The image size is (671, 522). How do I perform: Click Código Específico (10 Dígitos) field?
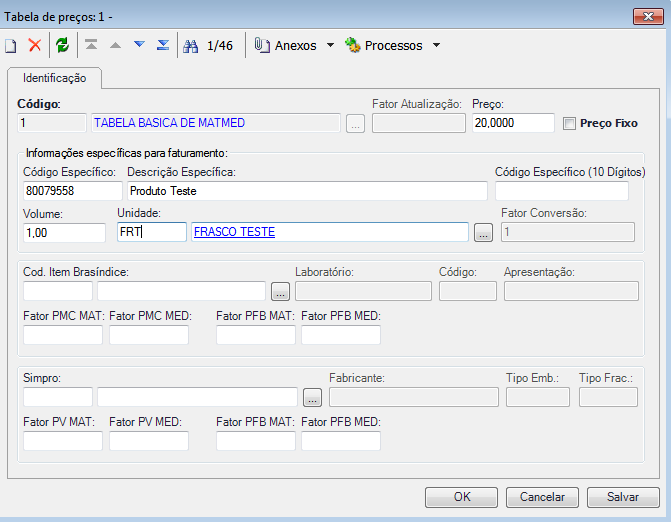tap(562, 191)
